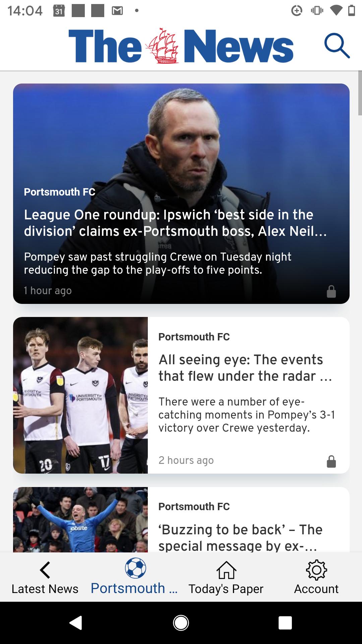
Task: Open League One roundup headline
Action: [x=175, y=223]
